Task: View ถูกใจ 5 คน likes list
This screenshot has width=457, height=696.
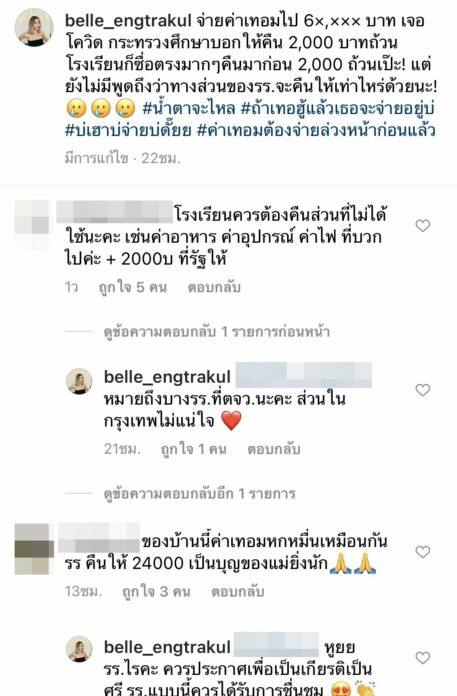Action: (x=133, y=287)
